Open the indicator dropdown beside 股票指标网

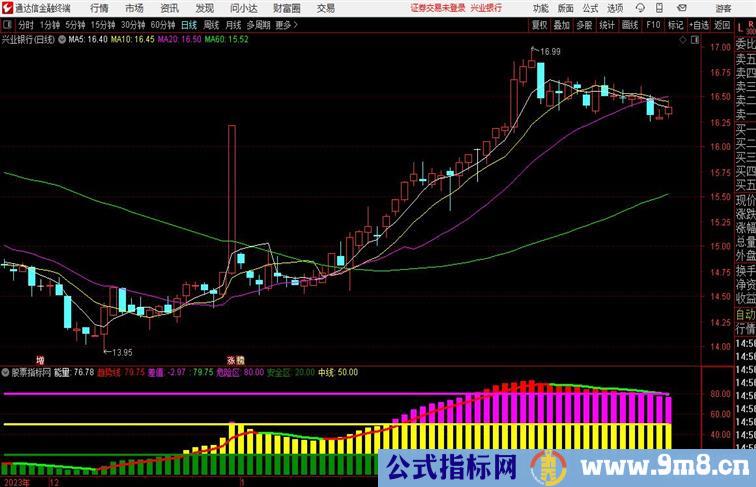(x=5, y=372)
